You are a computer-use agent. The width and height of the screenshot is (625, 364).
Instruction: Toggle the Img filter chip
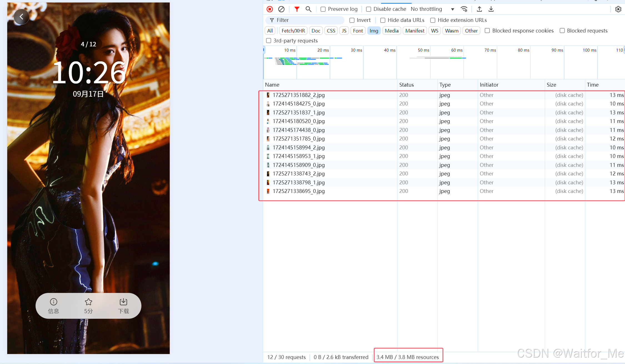coord(374,31)
